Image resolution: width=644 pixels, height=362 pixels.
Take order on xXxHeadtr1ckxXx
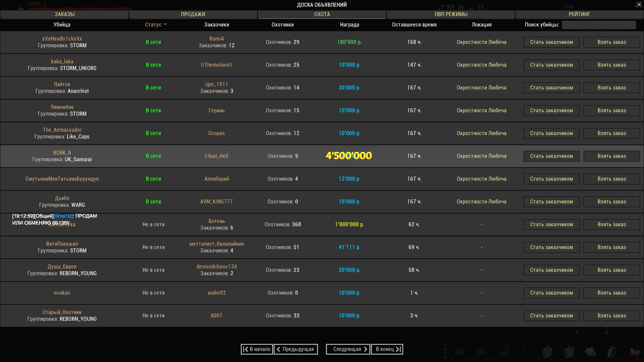[611, 42]
